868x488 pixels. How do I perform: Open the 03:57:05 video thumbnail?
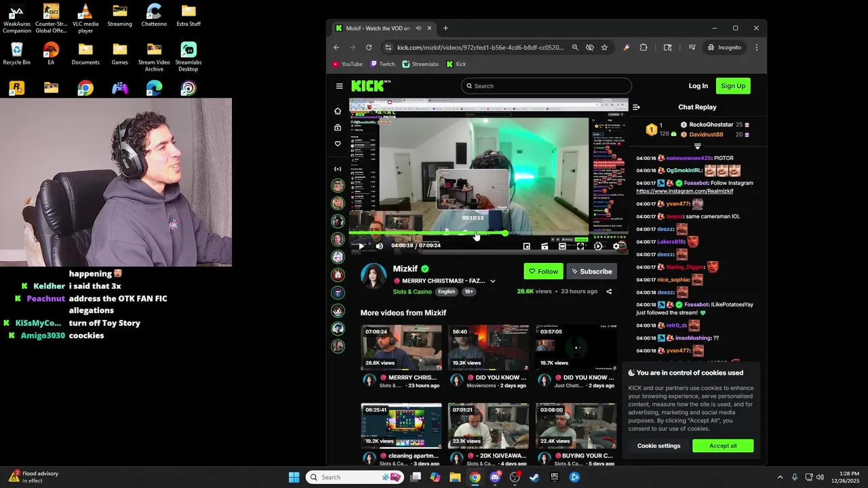pos(576,348)
